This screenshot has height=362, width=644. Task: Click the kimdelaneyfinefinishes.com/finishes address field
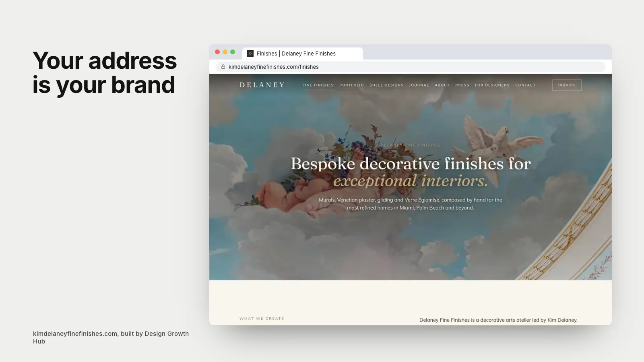(x=411, y=67)
